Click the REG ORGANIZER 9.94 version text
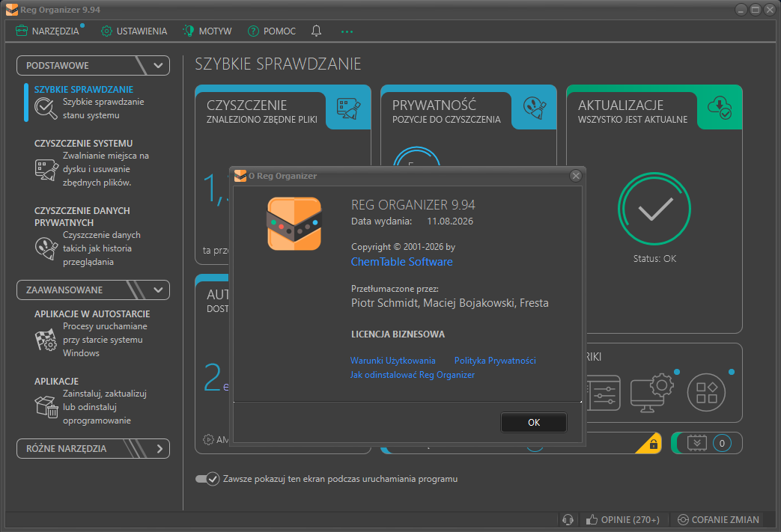The width and height of the screenshot is (781, 532). pyautogui.click(x=413, y=204)
